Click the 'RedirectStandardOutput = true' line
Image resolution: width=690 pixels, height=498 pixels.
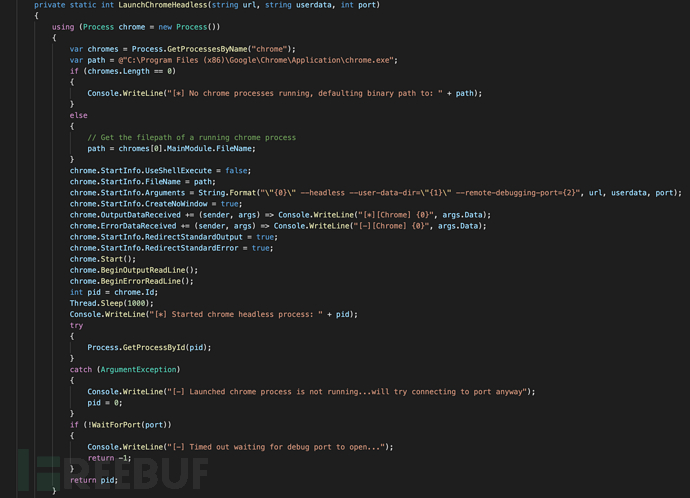(173, 237)
